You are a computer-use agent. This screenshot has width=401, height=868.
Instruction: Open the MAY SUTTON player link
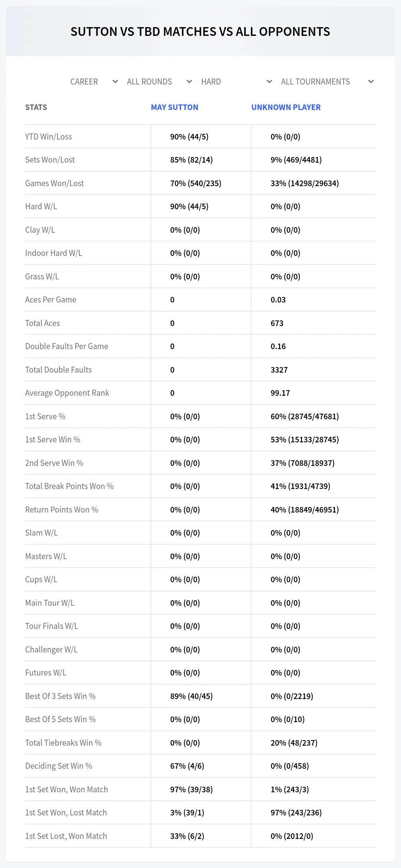pyautogui.click(x=174, y=107)
